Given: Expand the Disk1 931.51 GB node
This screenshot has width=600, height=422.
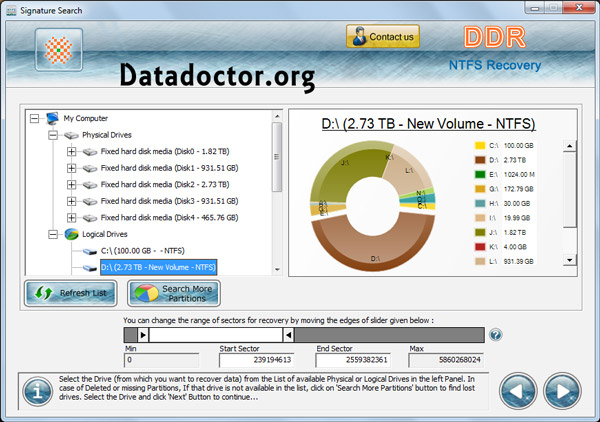Looking at the screenshot, I should click(x=71, y=168).
